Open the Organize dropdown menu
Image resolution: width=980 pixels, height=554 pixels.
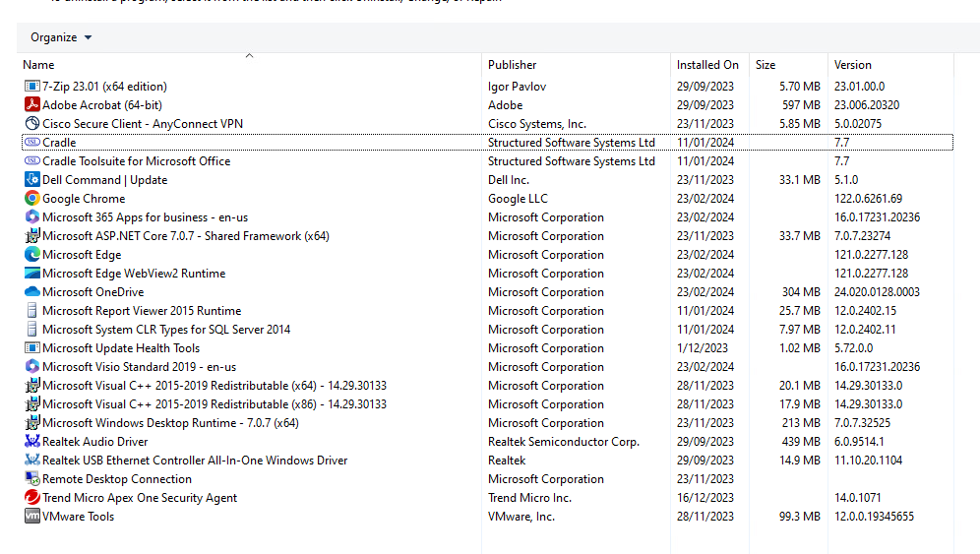pos(61,37)
